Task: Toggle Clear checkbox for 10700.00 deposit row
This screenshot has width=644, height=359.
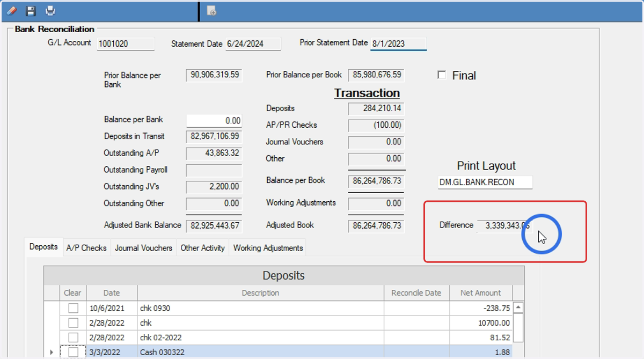Action: 73,323
